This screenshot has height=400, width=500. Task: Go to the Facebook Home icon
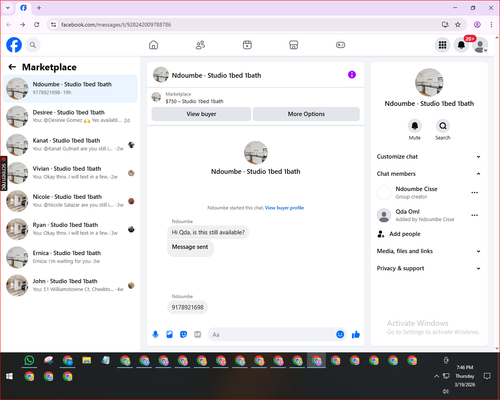click(x=153, y=45)
